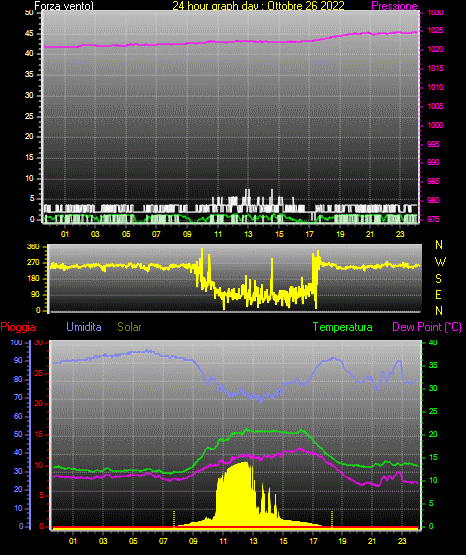This screenshot has width=466, height=555.
Task: Click hour 09 on bottom graph axis
Action: 193,541
